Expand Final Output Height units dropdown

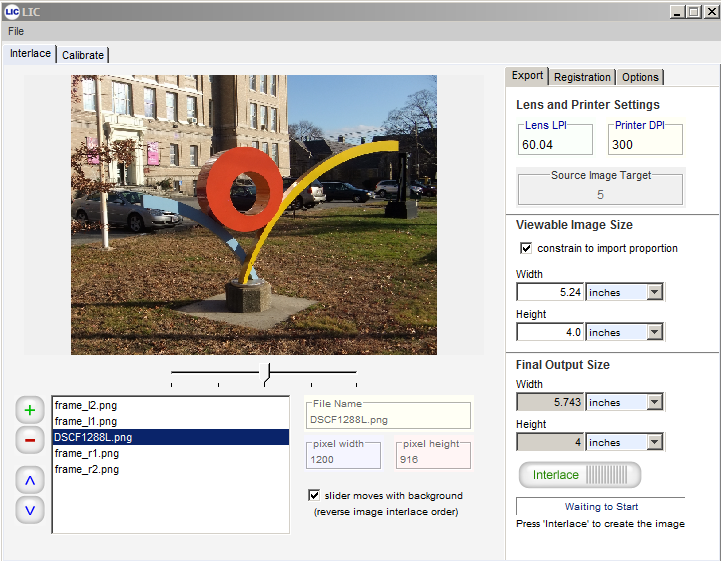pos(655,442)
